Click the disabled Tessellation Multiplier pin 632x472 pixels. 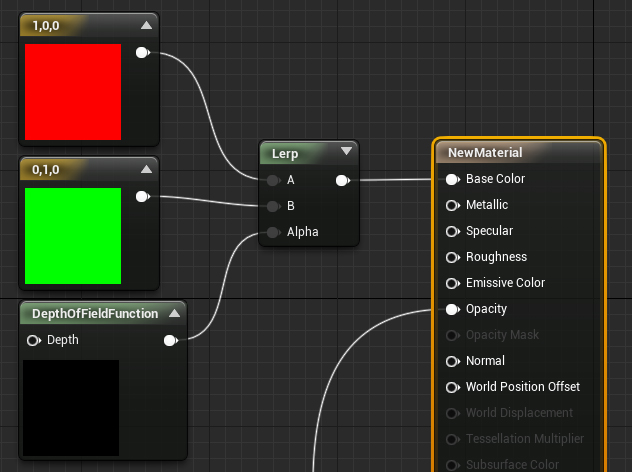tap(453, 439)
